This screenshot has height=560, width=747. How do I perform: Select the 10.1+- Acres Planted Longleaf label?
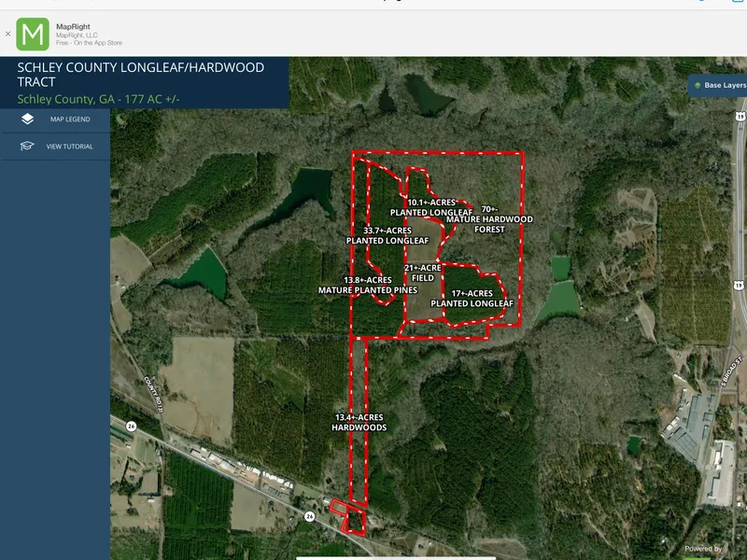[431, 207]
